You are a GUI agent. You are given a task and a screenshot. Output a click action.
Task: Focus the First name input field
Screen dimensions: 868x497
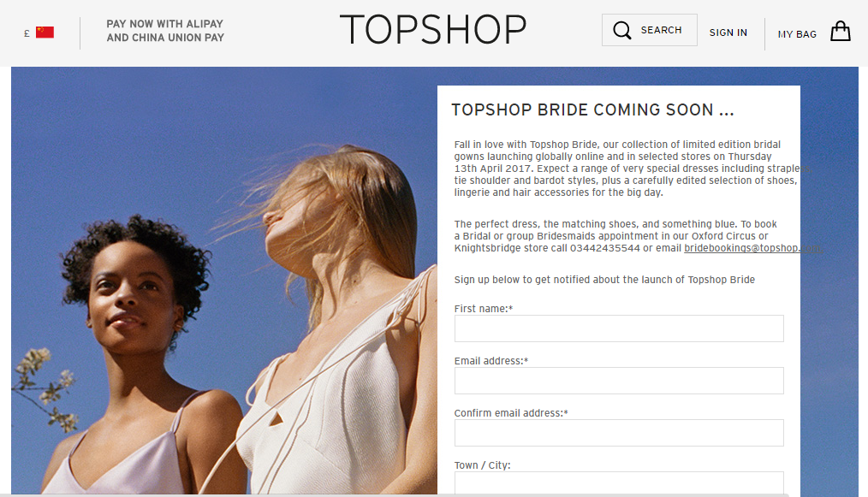click(x=619, y=328)
